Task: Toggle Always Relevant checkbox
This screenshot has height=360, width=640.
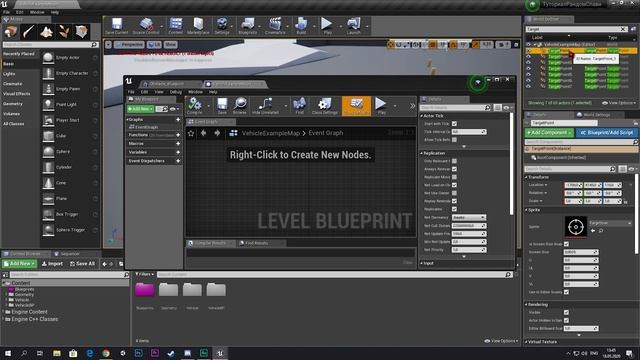Action: [x=454, y=169]
